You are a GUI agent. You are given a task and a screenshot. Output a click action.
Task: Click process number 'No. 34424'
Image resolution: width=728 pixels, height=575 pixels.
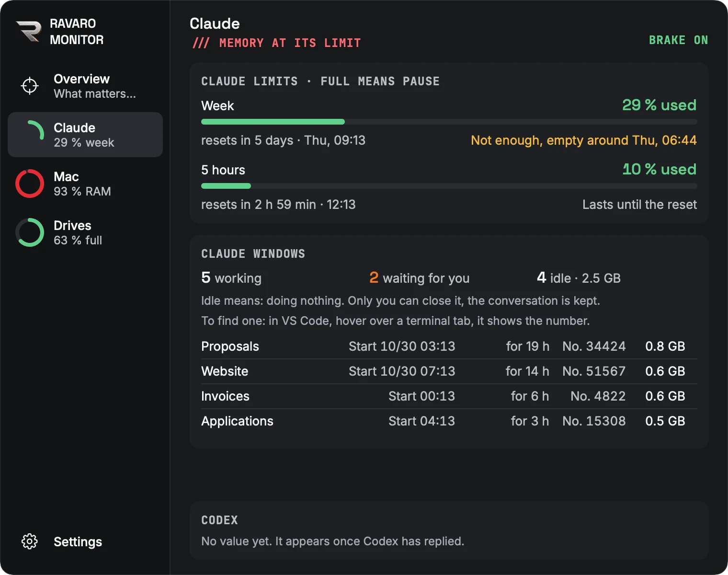pyautogui.click(x=594, y=346)
